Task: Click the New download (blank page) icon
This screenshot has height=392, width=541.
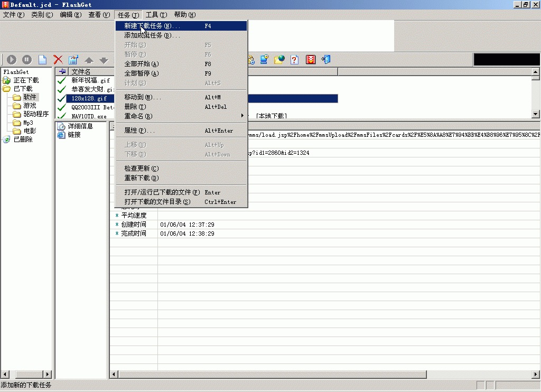Action: coord(42,60)
